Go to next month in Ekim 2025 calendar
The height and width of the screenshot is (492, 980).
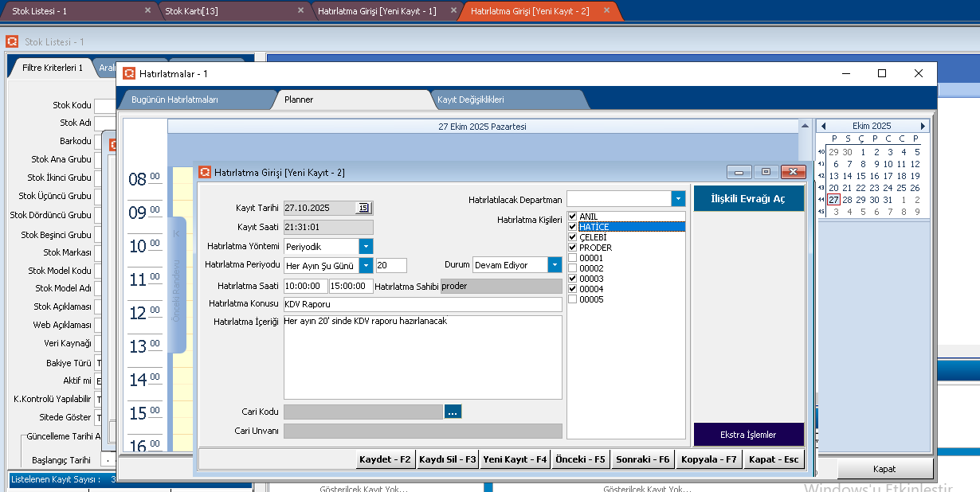tap(923, 127)
